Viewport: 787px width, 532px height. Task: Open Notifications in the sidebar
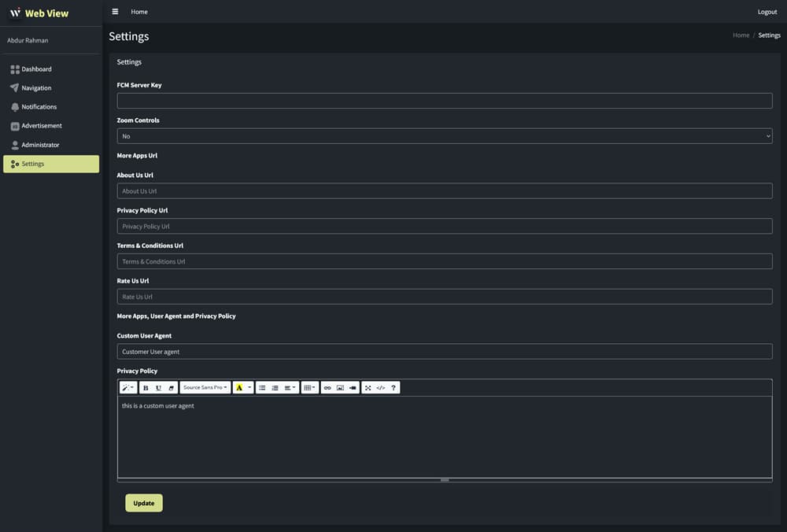(x=51, y=107)
